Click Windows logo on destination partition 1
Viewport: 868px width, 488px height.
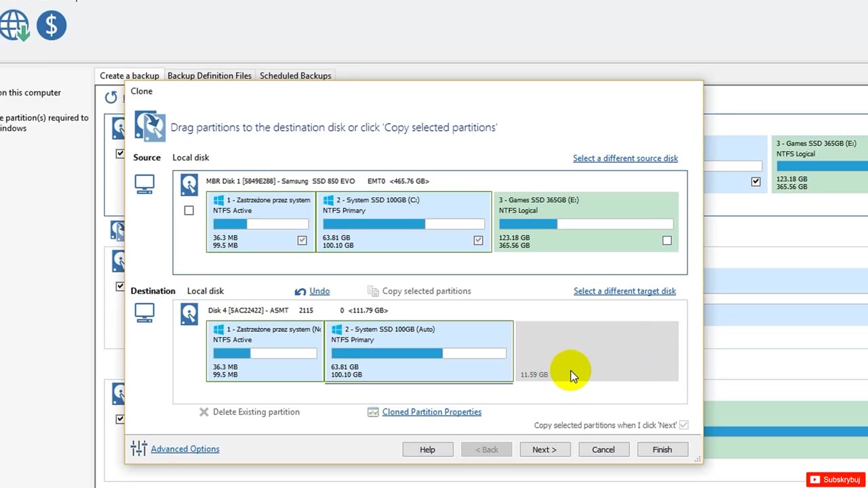(218, 329)
